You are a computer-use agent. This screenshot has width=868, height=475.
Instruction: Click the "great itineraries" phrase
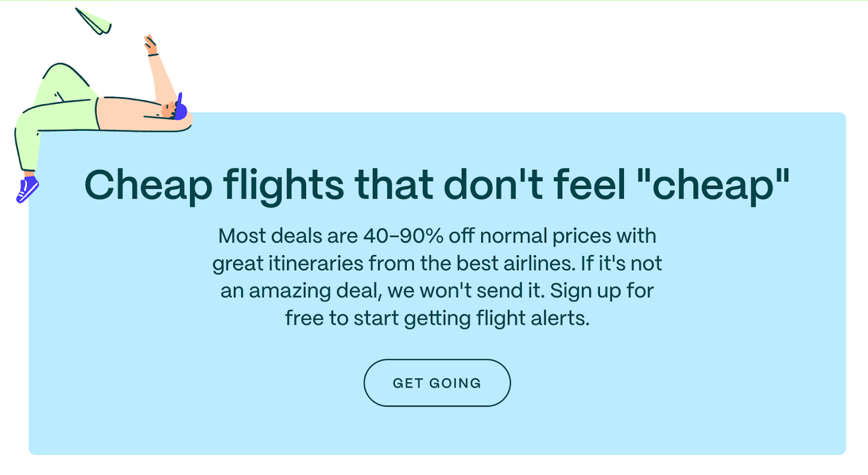pos(288,264)
